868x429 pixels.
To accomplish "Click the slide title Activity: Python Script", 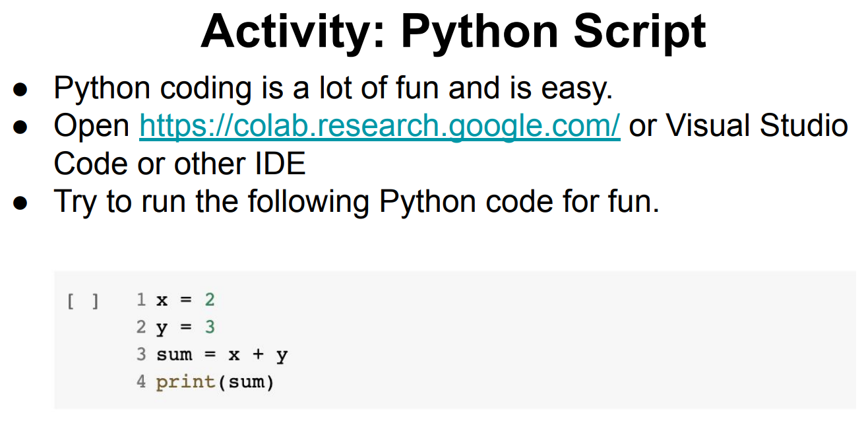I will 453,32.
